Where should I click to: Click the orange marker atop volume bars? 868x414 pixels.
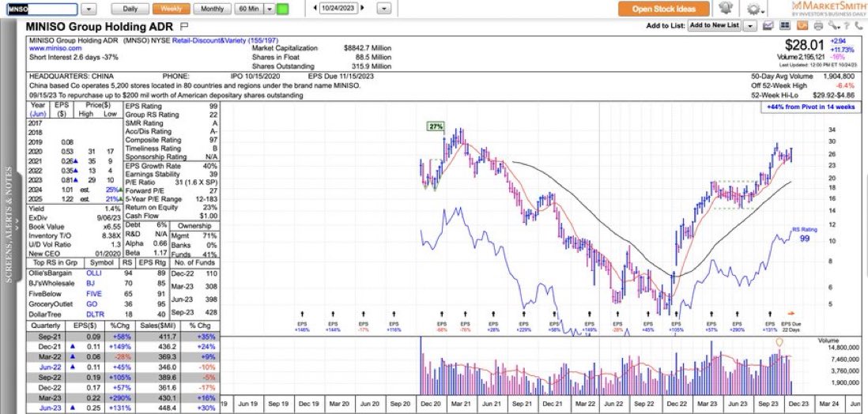pos(779,343)
